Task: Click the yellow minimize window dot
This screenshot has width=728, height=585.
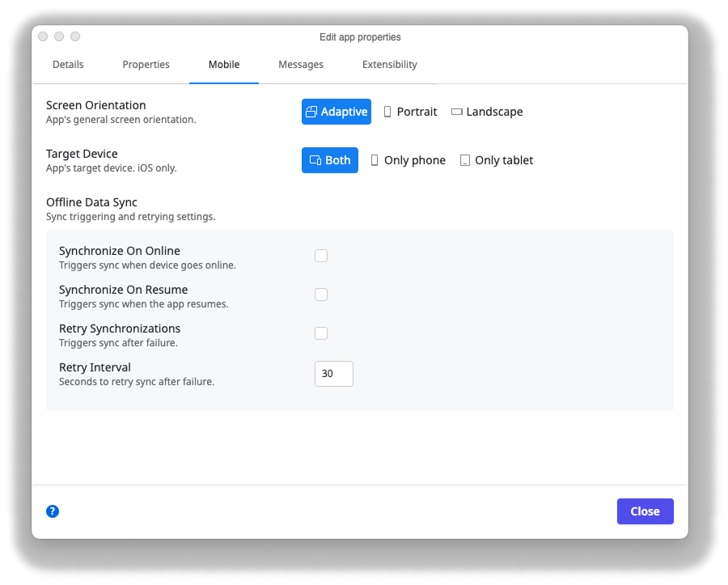Action: click(58, 36)
